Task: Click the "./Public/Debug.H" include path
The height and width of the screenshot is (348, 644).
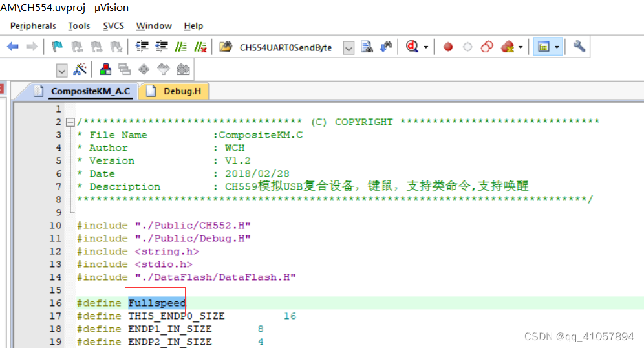Action: [193, 238]
